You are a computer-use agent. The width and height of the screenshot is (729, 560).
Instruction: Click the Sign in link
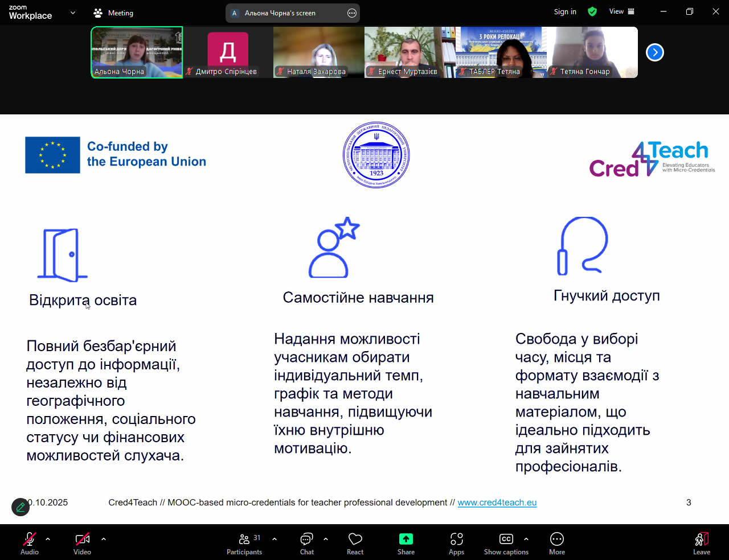pos(565,11)
